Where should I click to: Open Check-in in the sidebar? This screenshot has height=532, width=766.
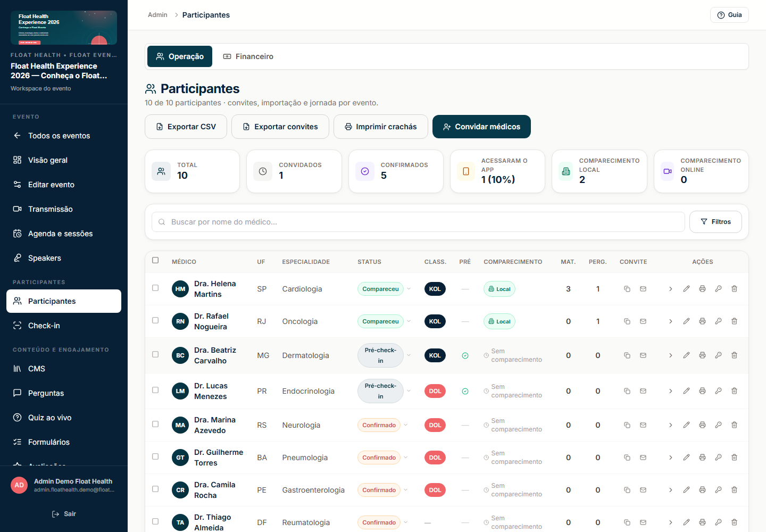click(x=64, y=326)
